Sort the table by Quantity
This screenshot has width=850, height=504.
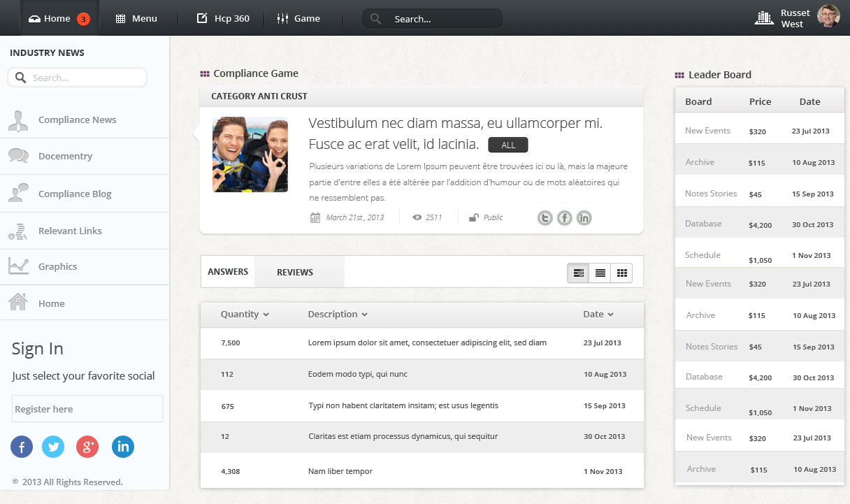[243, 314]
